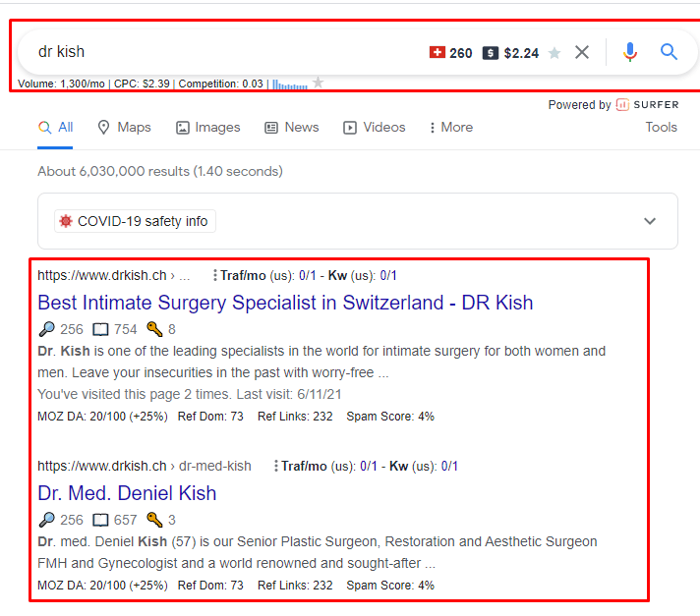Click first result's Kw (us) value 0/1
Image resolution: width=700 pixels, height=616 pixels.
click(388, 276)
